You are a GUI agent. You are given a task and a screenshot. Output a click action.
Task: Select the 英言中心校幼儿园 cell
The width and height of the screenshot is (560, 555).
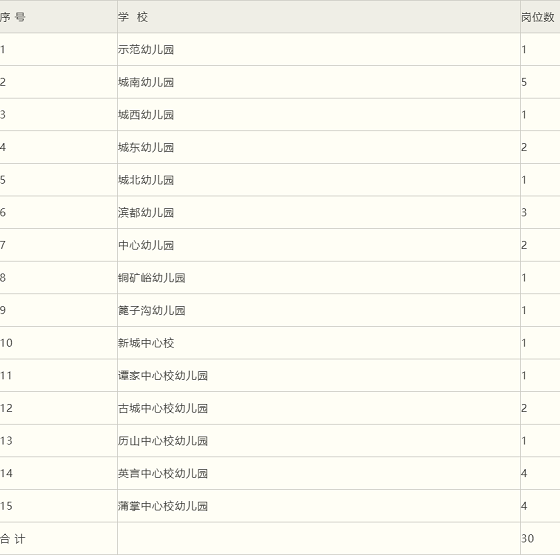(x=319, y=473)
